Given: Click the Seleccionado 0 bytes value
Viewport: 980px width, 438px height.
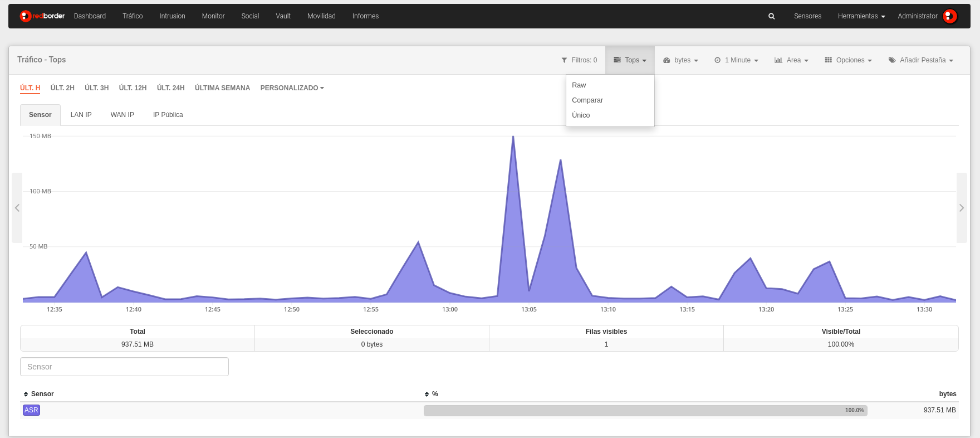Looking at the screenshot, I should (372, 344).
